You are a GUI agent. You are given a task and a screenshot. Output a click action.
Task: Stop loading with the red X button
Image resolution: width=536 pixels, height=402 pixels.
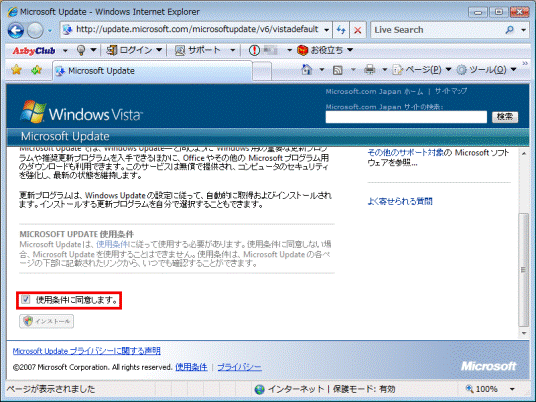[x=358, y=30]
